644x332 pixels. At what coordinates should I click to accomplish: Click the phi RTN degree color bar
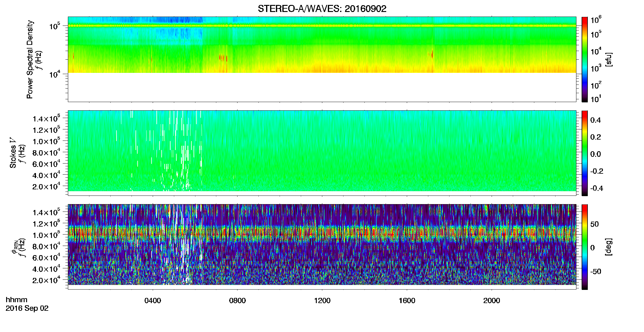585,247
